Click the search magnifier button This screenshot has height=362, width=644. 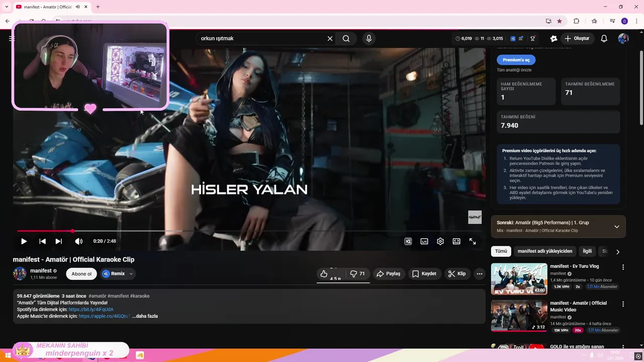(346, 38)
